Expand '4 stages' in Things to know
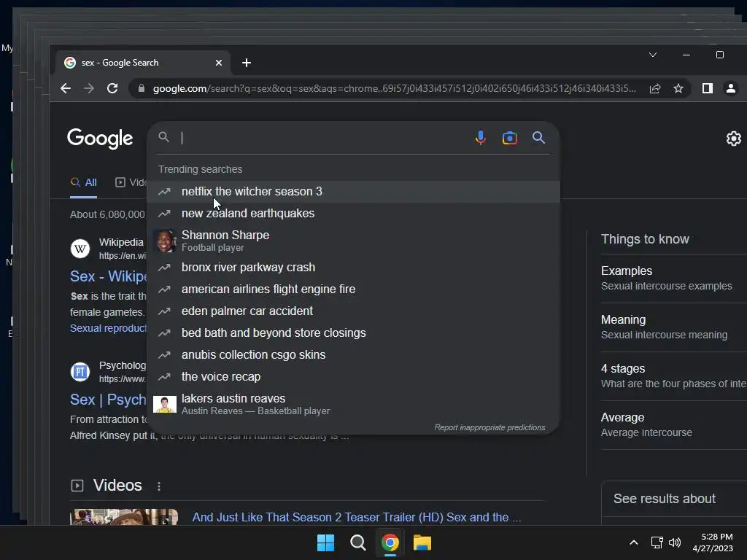The image size is (747, 560). coord(673,376)
